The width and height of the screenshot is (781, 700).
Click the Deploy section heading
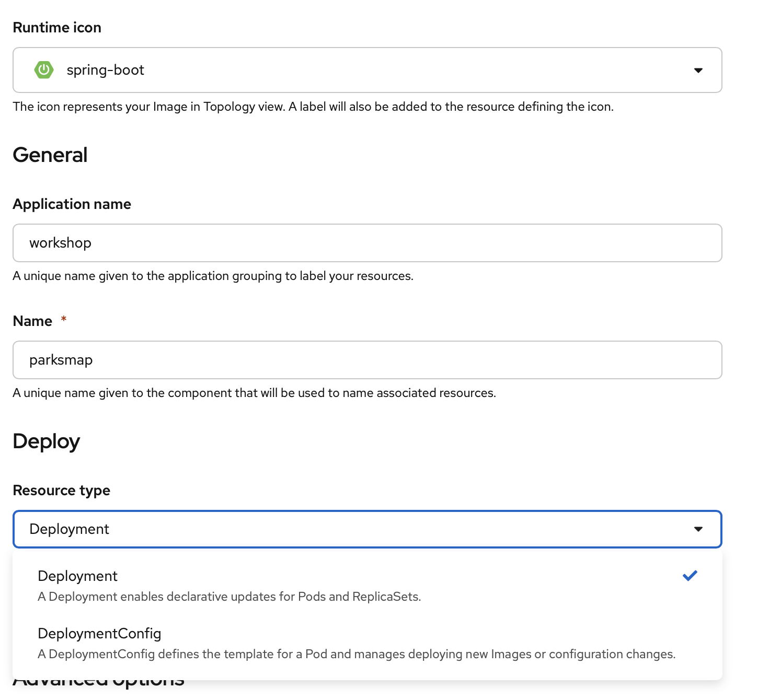pyautogui.click(x=46, y=441)
